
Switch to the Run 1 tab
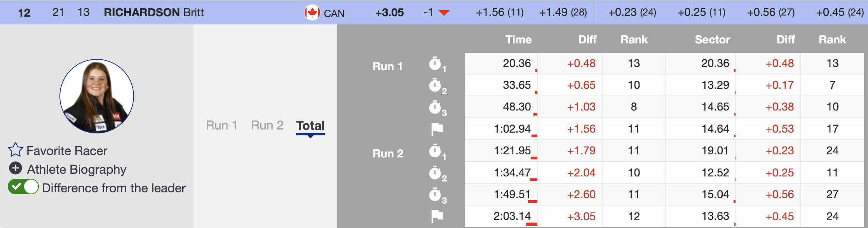point(221,125)
